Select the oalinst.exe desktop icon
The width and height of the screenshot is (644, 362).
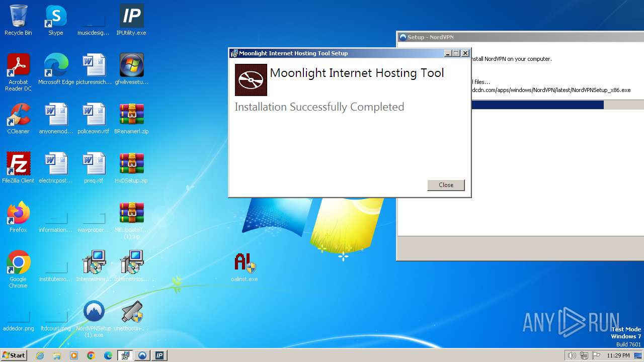coord(245,266)
